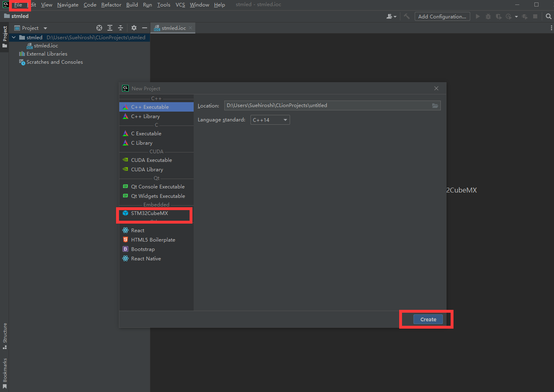Viewport: 554px width, 392px height.
Task: Click the Run with Coverage icon
Action: point(499,16)
